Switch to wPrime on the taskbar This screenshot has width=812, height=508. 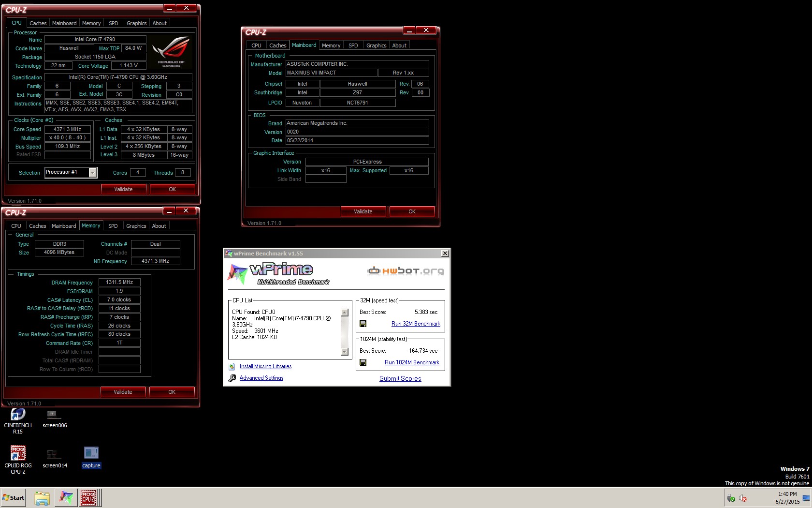66,498
